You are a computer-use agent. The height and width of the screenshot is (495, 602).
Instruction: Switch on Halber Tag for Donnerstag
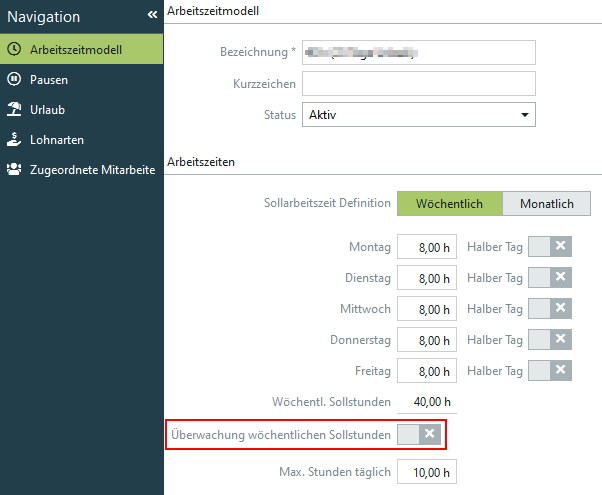(x=549, y=340)
